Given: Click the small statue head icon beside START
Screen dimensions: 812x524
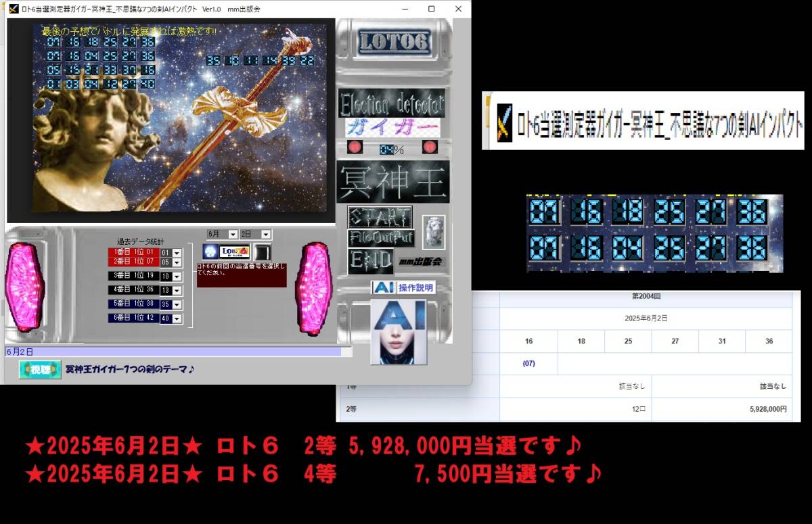Looking at the screenshot, I should click(x=434, y=232).
